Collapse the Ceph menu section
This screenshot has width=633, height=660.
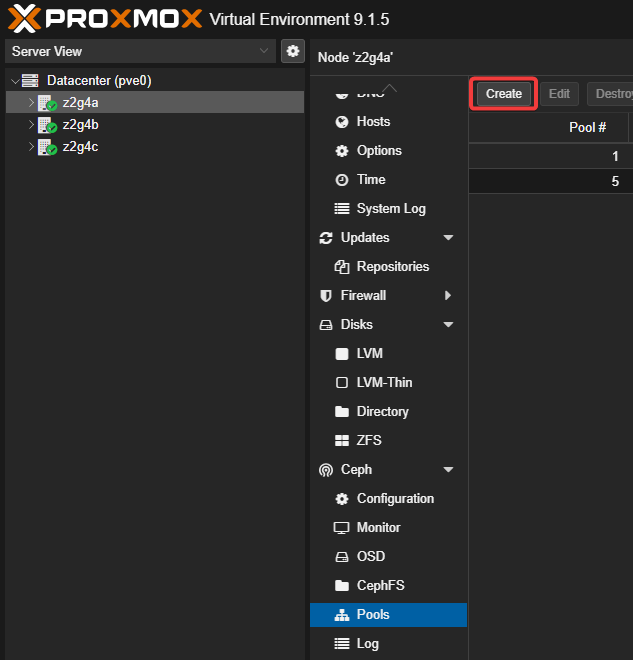448,469
